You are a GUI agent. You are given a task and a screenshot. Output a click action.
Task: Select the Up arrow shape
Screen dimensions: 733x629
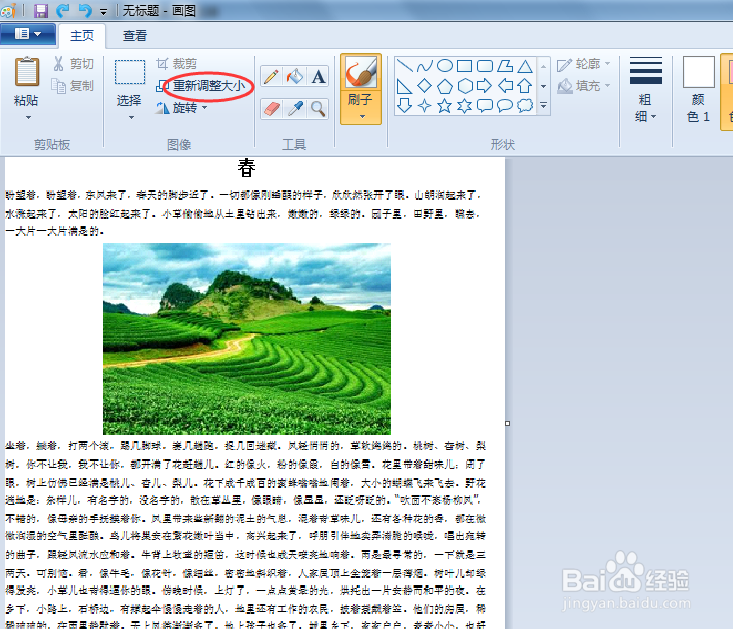[525, 86]
